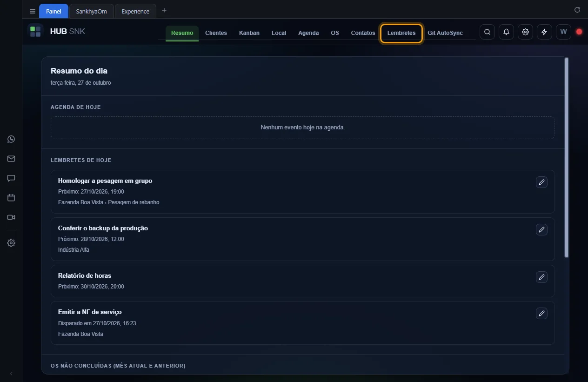Open the Kanban section
The width and height of the screenshot is (588, 382).
coord(249,33)
